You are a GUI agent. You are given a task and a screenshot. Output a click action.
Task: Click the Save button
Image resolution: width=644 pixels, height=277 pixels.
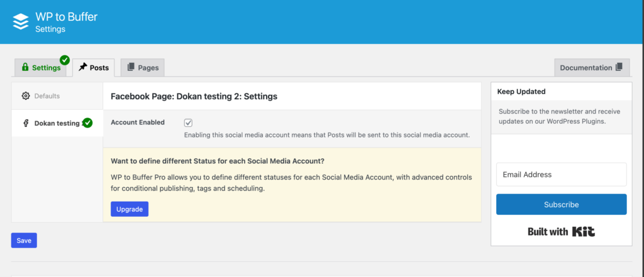(x=24, y=241)
